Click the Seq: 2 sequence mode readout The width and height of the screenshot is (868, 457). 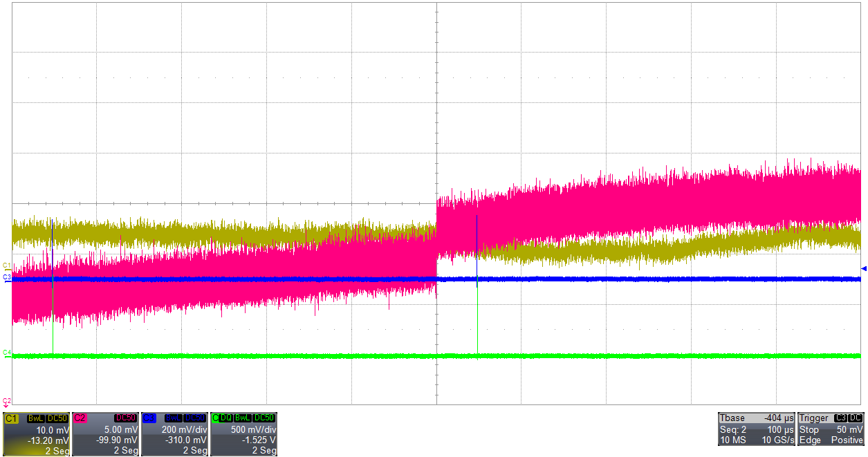(733, 430)
